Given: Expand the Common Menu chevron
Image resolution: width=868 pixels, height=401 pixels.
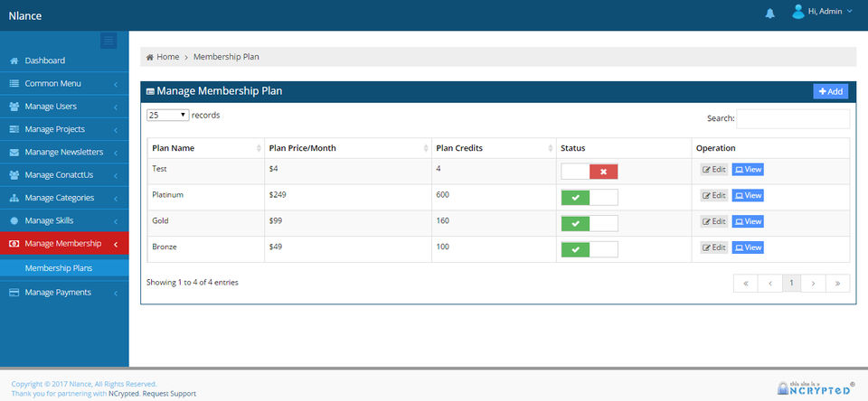Looking at the screenshot, I should (116, 85).
